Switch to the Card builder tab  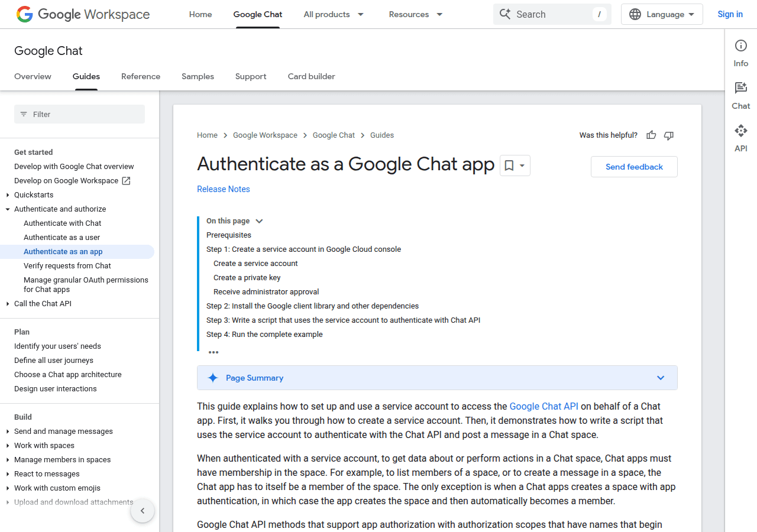coord(312,76)
